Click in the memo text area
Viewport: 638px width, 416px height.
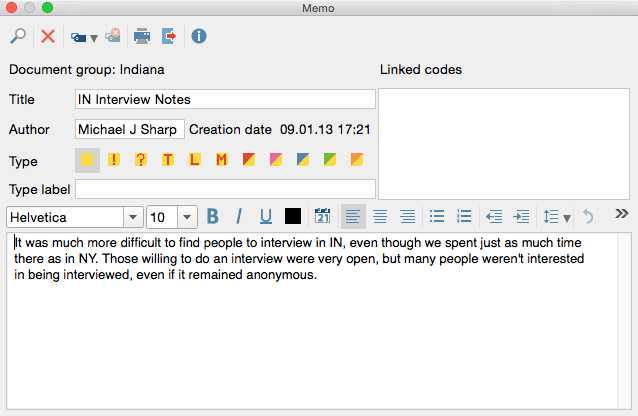pyautogui.click(x=312, y=321)
